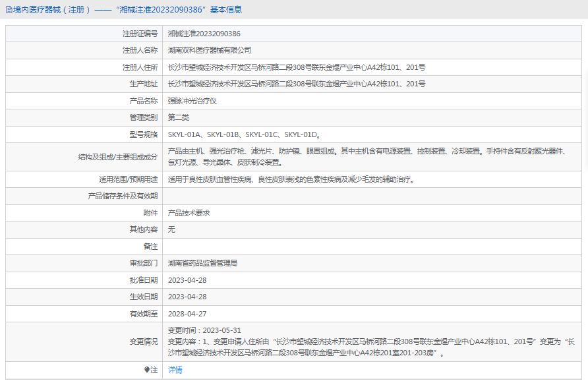Select the 注册证编号 label
This screenshot has height=383, width=588.
[140, 34]
